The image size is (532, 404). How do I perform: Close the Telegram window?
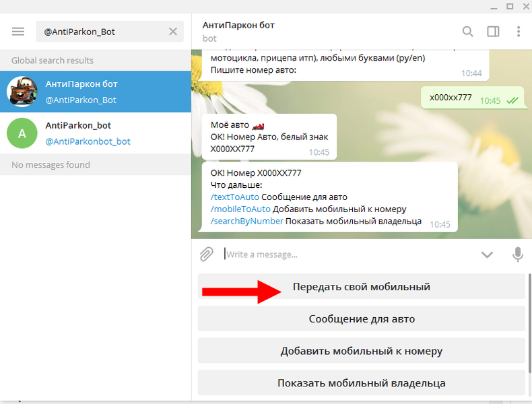click(x=526, y=6)
